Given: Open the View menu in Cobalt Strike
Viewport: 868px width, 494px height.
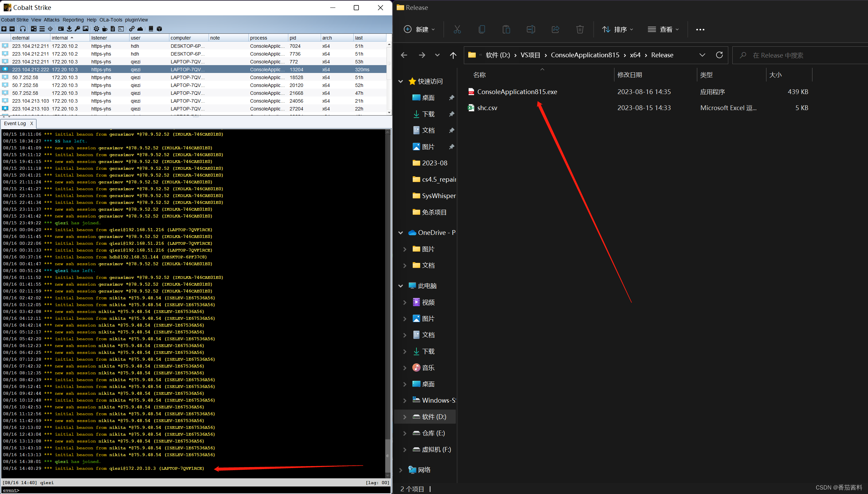Looking at the screenshot, I should 36,20.
